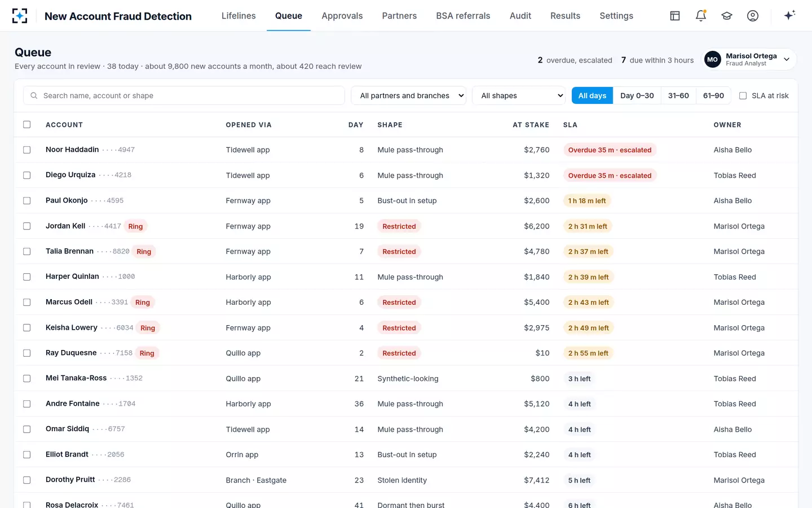Check the Paul Okonjo row checkbox

coord(27,200)
